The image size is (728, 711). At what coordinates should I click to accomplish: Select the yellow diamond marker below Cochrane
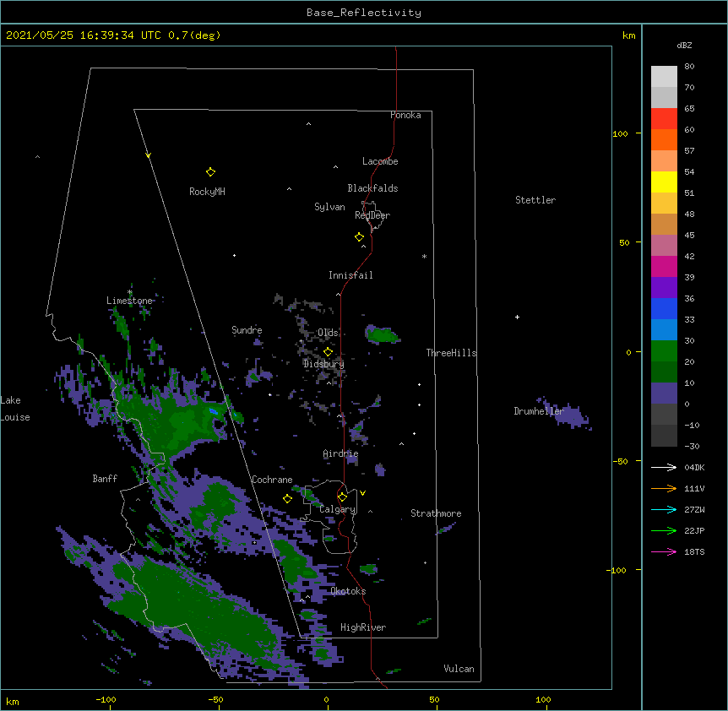(x=287, y=499)
